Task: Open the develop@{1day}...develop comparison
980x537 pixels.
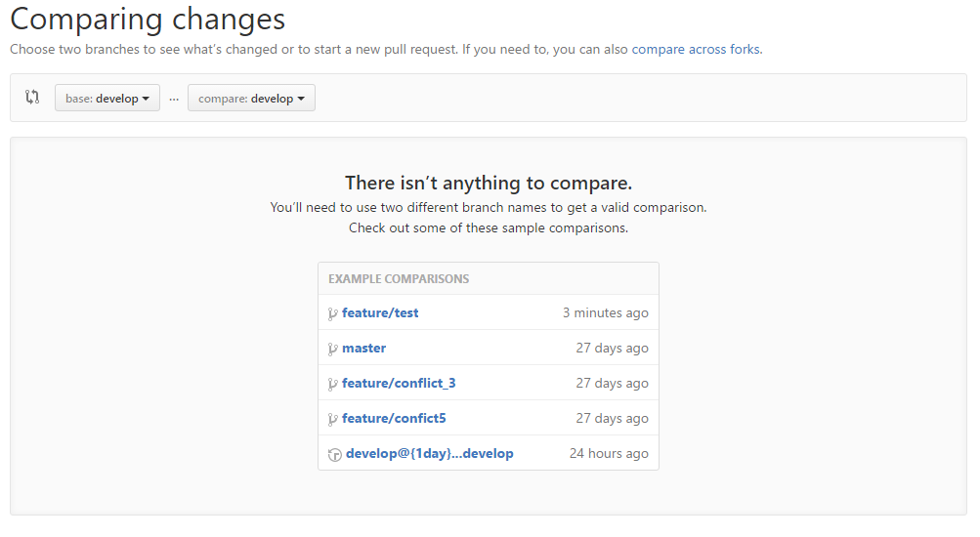Action: [429, 454]
